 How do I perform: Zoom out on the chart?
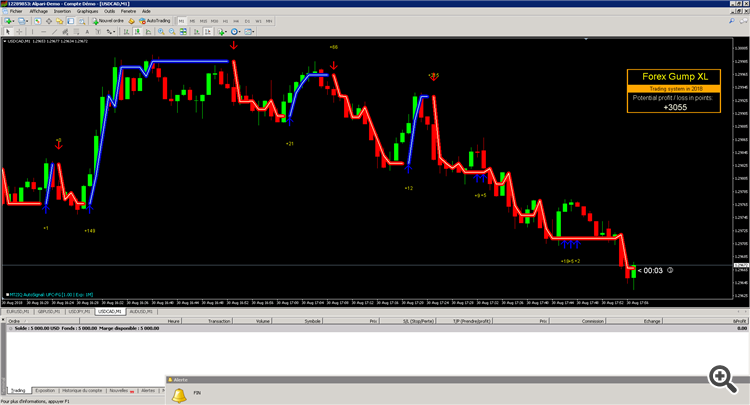click(x=172, y=32)
